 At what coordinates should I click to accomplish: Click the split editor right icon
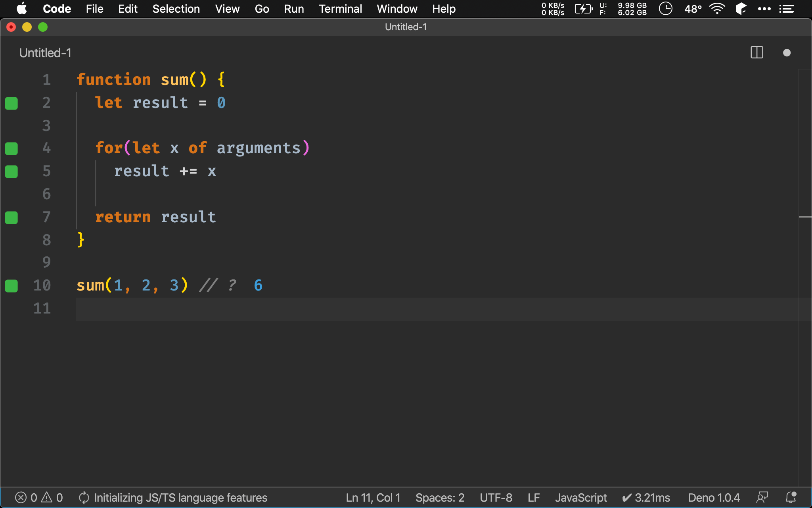coord(756,52)
